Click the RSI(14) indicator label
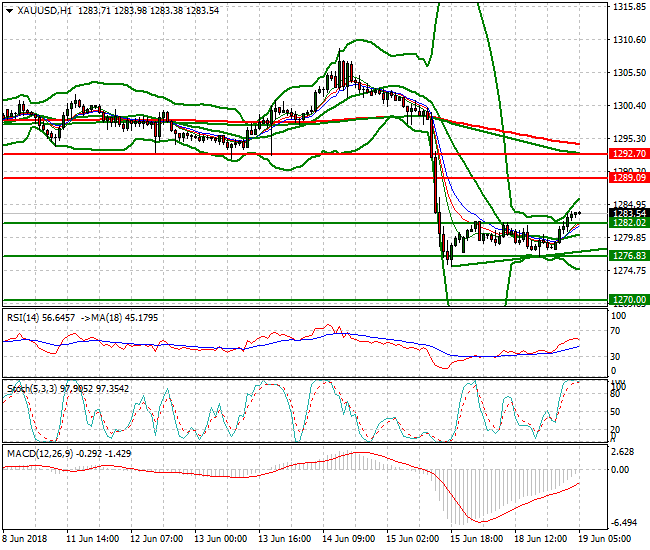650x550 pixels. (x=27, y=317)
